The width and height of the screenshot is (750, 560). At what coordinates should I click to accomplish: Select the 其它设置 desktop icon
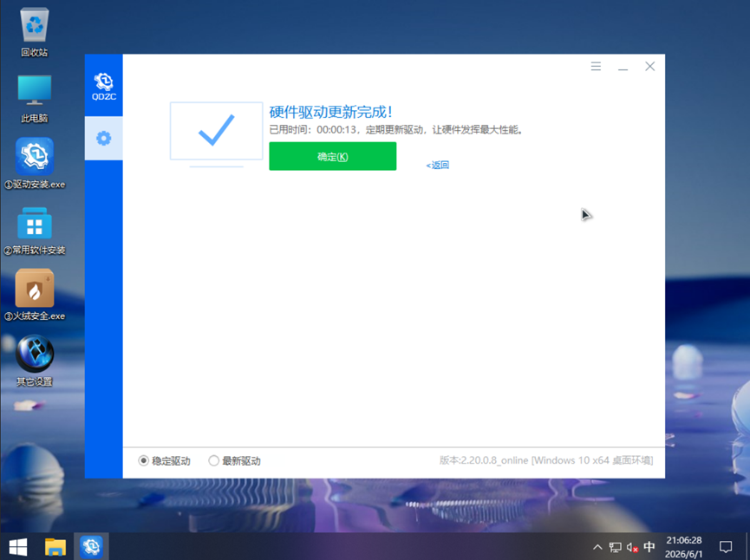pos(35,361)
